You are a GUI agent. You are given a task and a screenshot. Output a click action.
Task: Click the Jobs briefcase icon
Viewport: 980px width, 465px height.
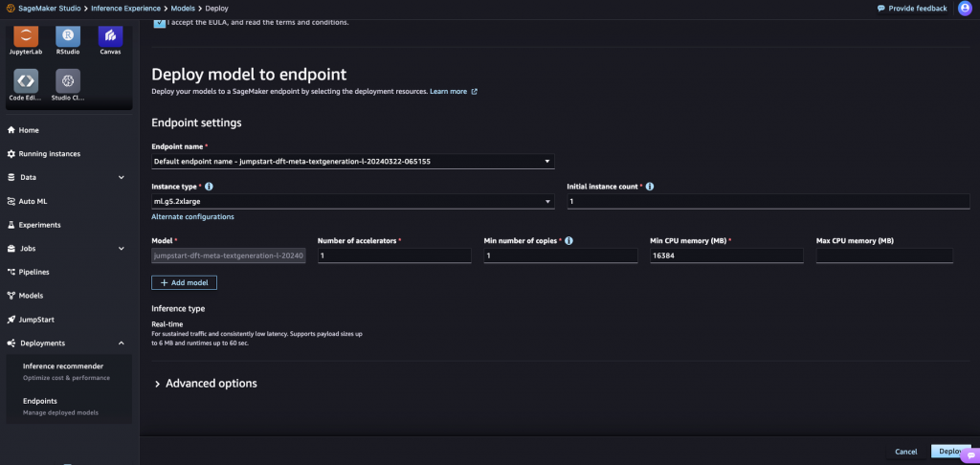[x=11, y=248]
